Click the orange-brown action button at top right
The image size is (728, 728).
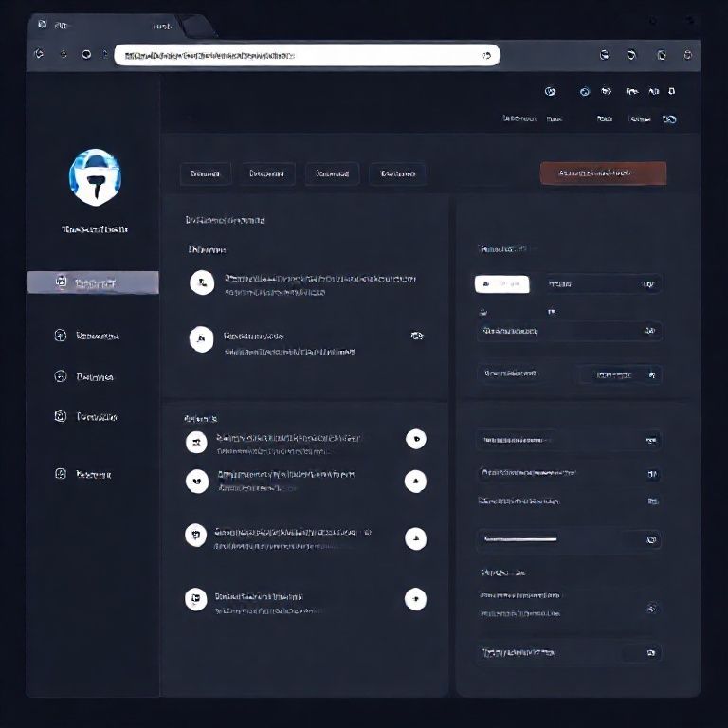603,173
